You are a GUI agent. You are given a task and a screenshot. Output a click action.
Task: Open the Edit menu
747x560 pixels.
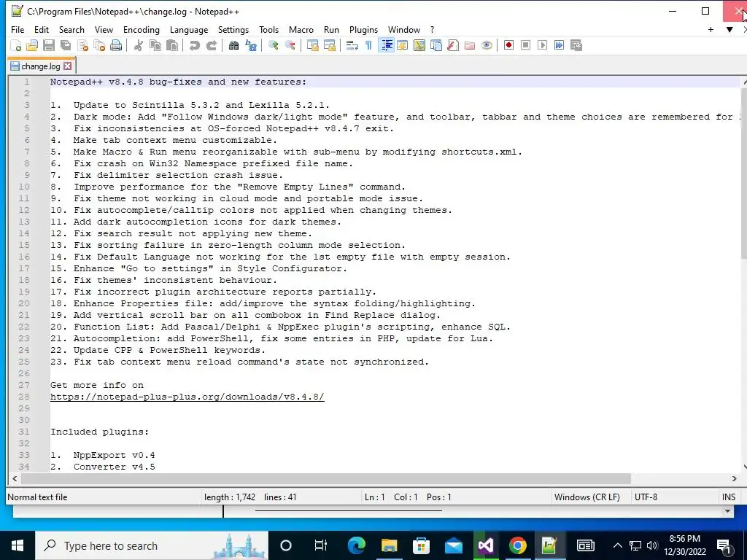[x=42, y=29]
